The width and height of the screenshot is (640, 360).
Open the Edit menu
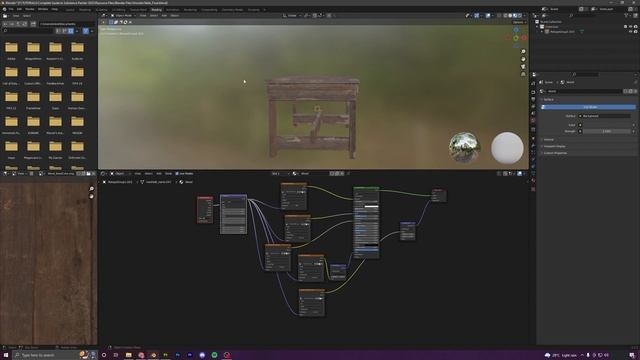[x=19, y=9]
